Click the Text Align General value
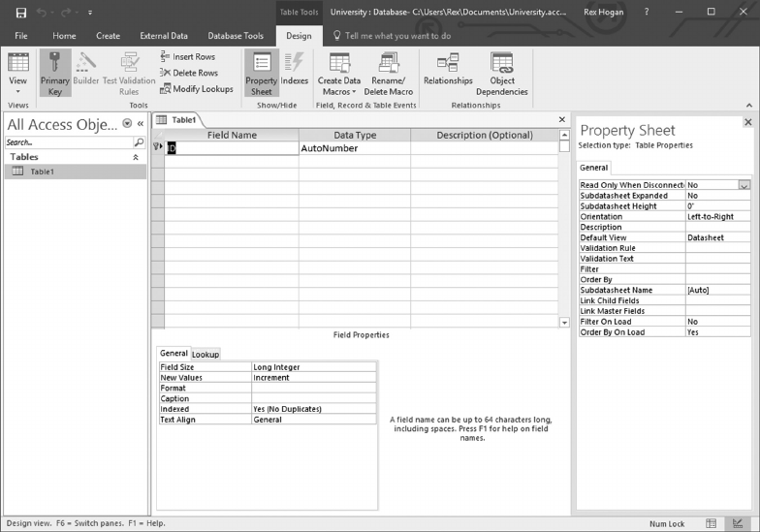The image size is (760, 532). tap(314, 420)
